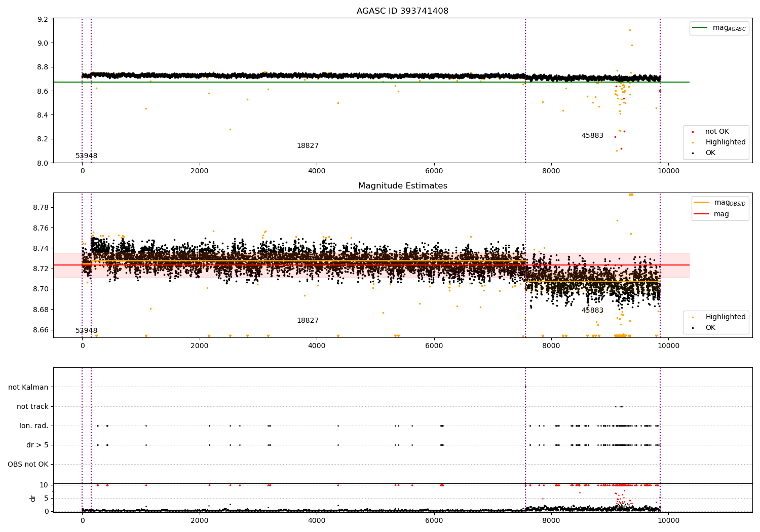This screenshot has height=532, width=760.
Task: Click obsid label 18827 in AGASC plot
Action: 308,146
